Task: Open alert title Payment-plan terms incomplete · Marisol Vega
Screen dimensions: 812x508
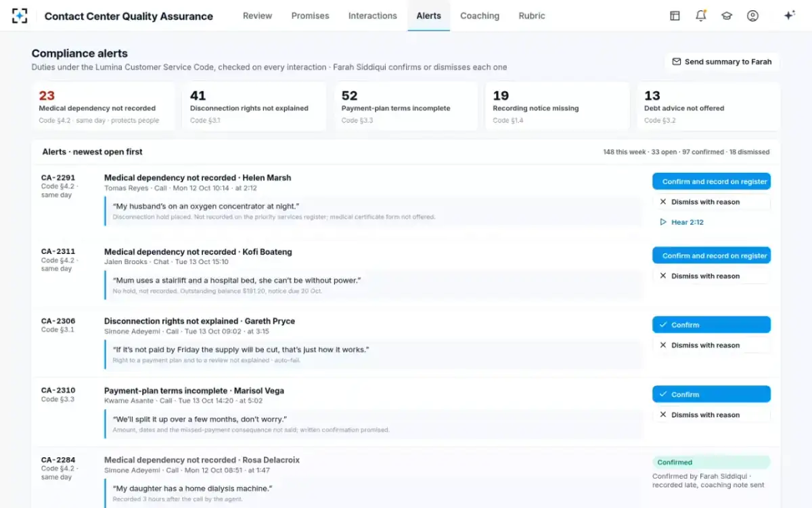Action: (194, 391)
